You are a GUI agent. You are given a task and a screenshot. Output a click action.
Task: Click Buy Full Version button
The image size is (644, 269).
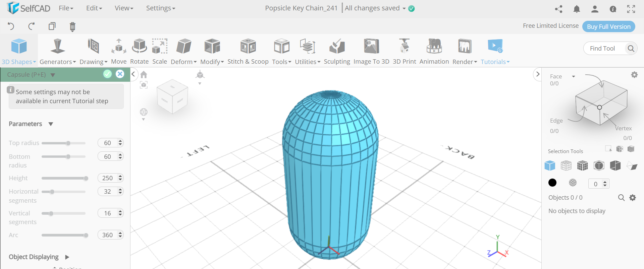point(608,26)
